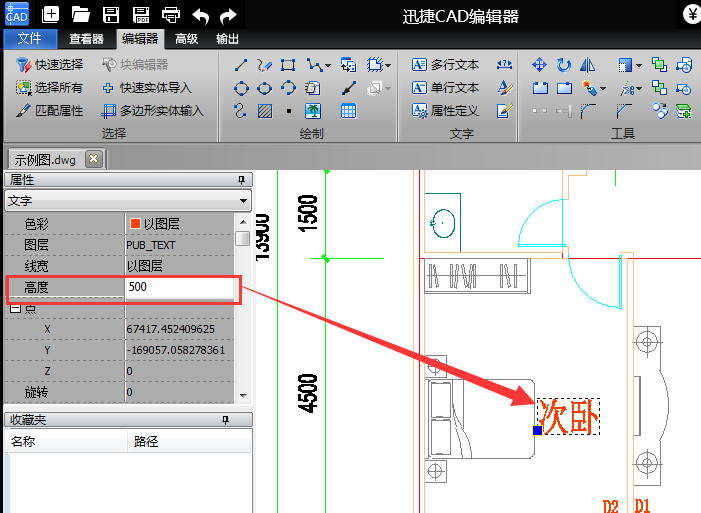Image resolution: width=701 pixels, height=513 pixels.
Task: Switch to the 高级 tab
Action: pyautogui.click(x=186, y=39)
